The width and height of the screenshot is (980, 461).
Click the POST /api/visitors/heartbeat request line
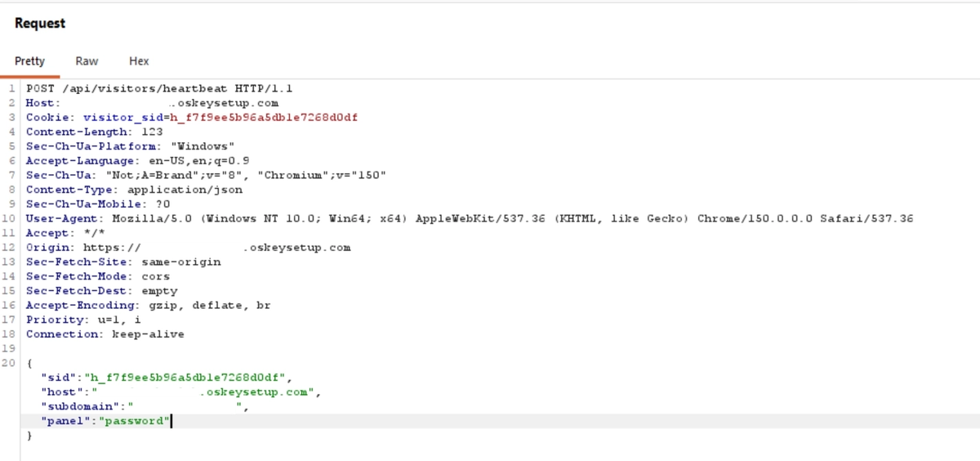(159, 88)
